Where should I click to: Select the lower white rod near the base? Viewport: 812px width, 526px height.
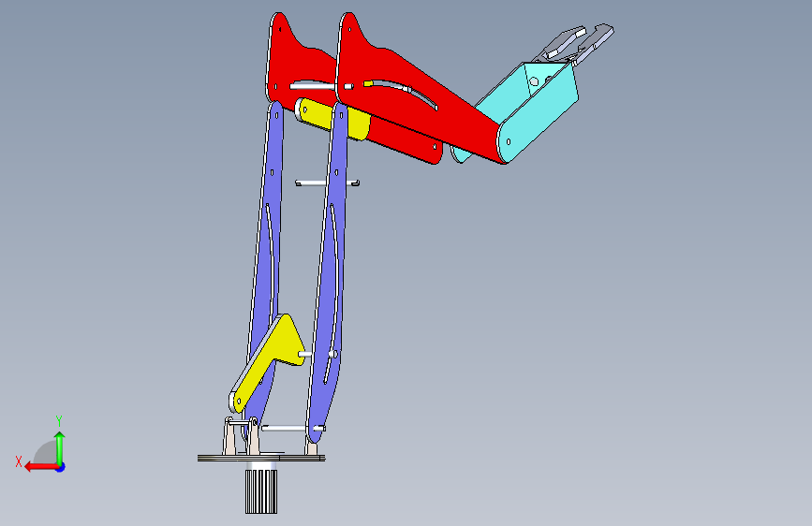(293, 428)
